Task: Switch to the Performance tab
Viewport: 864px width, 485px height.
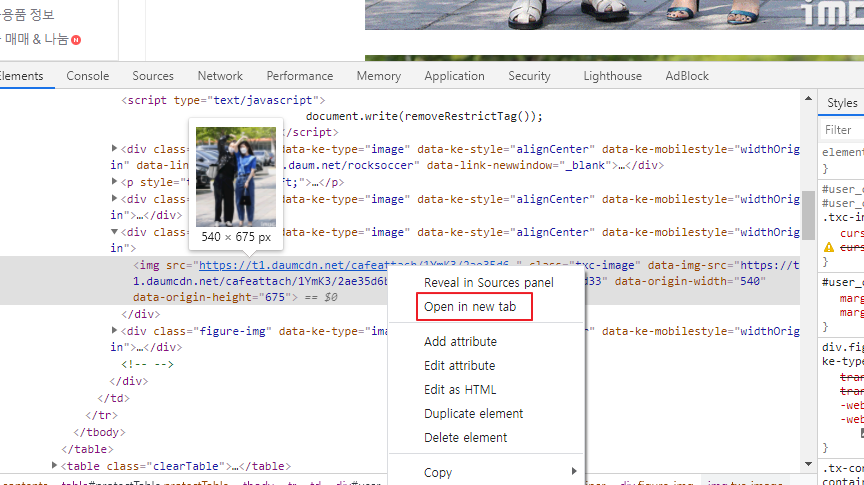Action: point(300,76)
